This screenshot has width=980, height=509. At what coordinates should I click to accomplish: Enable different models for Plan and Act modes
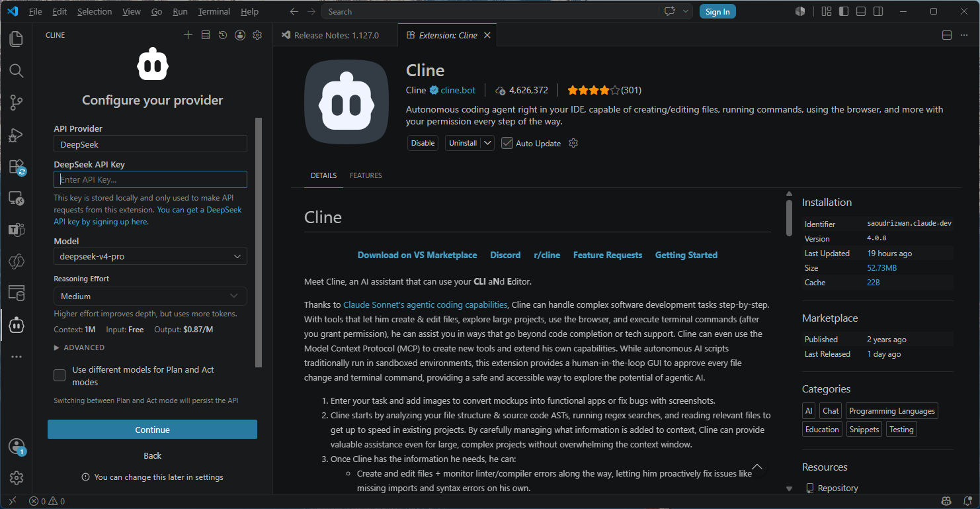point(60,375)
